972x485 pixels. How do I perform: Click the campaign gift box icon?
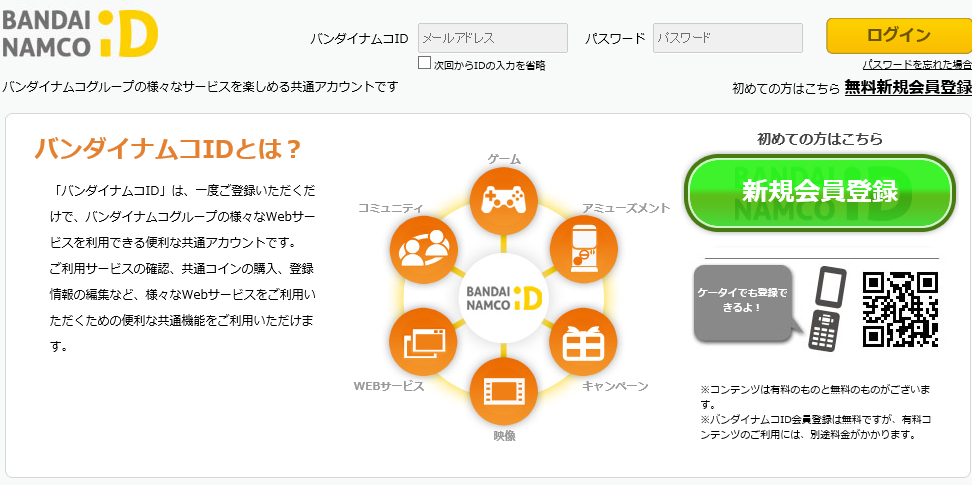click(x=583, y=342)
